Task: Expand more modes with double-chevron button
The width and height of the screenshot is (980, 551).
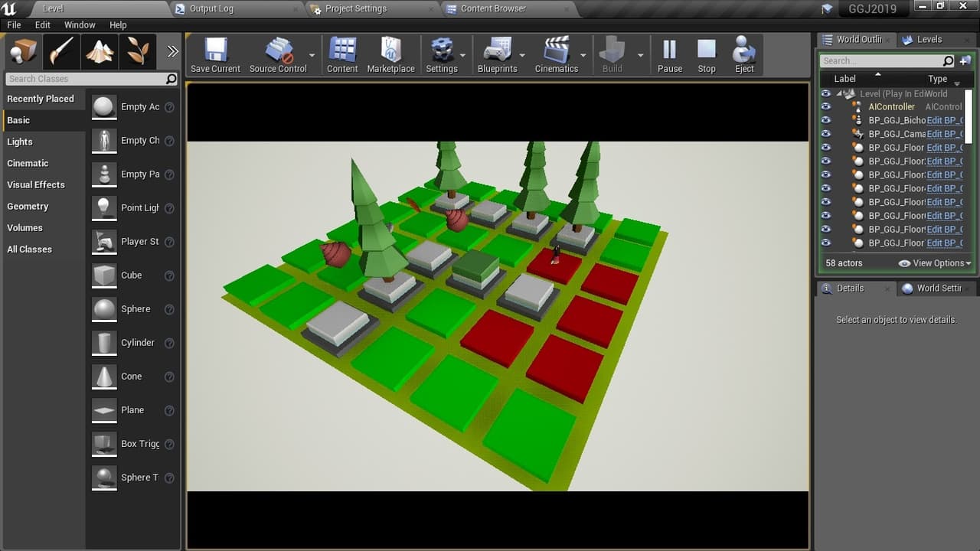Action: pos(172,51)
